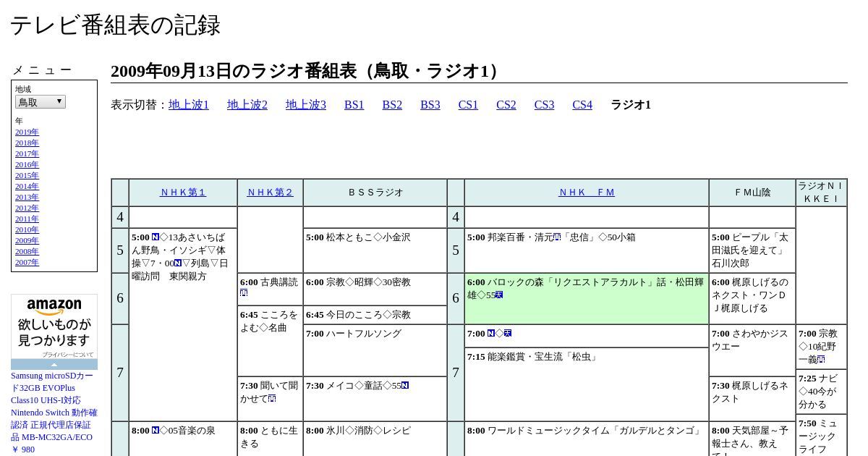The height and width of the screenshot is (456, 868).
Task: Open the 2019年 archive link
Action: (x=27, y=132)
